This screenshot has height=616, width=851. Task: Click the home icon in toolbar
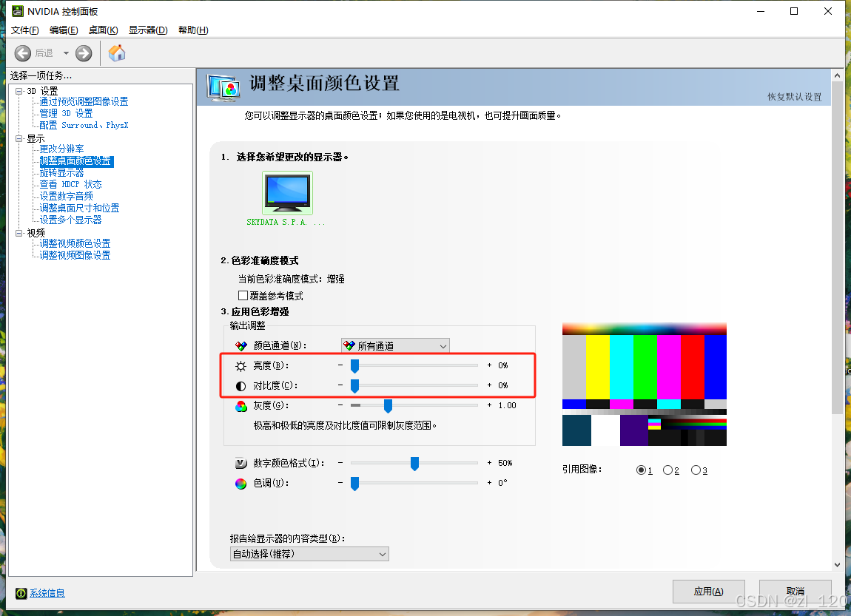click(x=117, y=53)
